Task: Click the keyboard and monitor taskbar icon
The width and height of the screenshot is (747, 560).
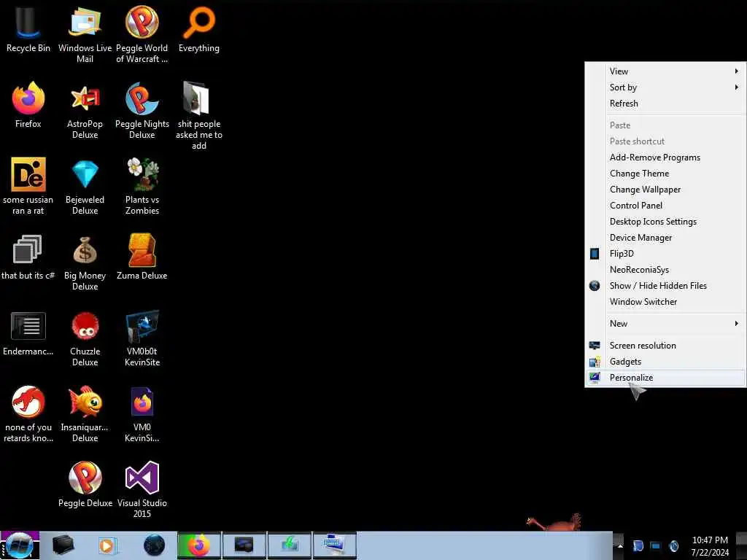Action: pyautogui.click(x=334, y=545)
